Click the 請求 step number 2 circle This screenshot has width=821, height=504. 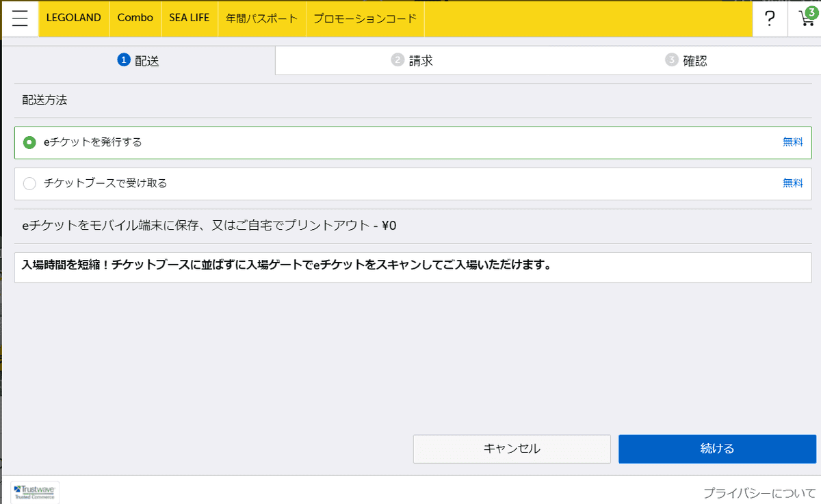click(x=398, y=59)
